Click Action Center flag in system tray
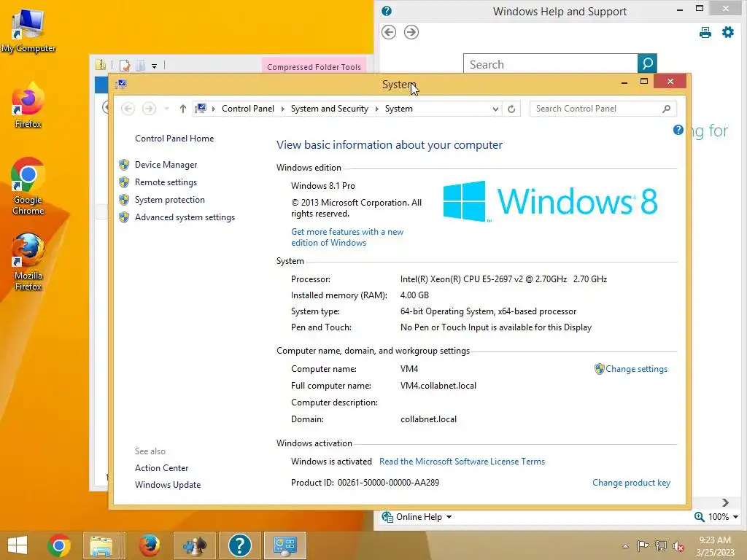747x560 pixels. click(x=643, y=545)
